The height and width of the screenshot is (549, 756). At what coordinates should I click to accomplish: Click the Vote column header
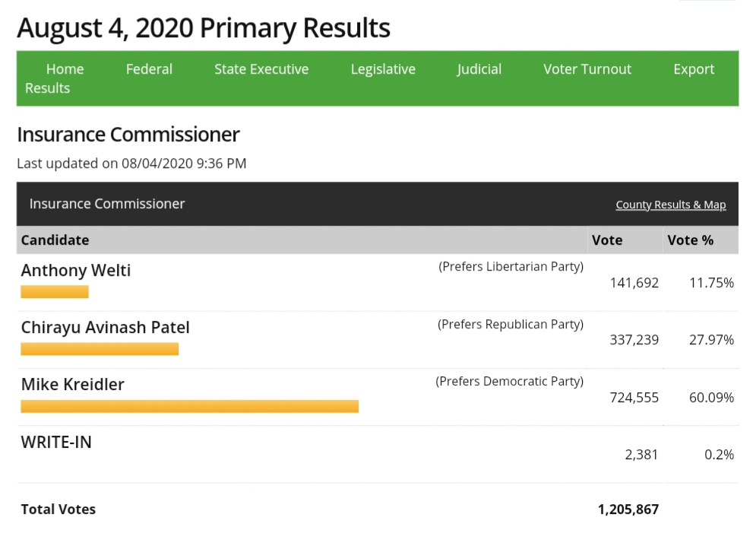click(607, 240)
